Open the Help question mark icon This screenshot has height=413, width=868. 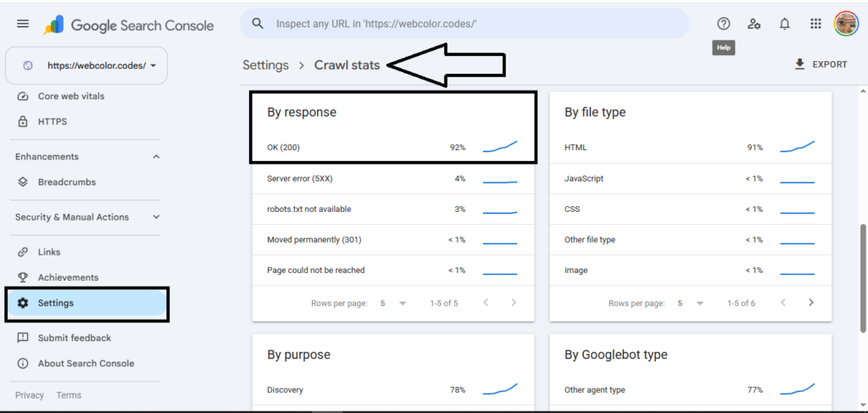(x=724, y=24)
